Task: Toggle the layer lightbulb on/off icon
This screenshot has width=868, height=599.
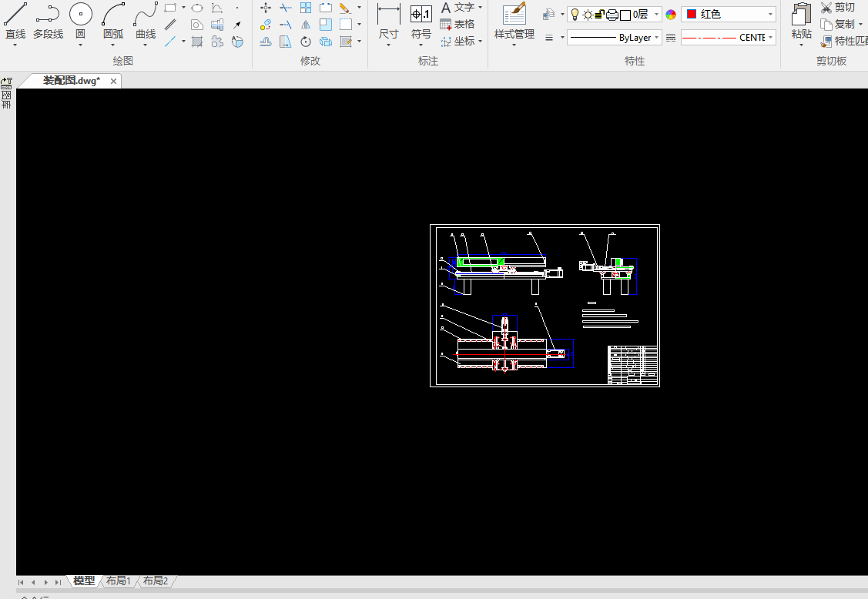Action: coord(575,15)
